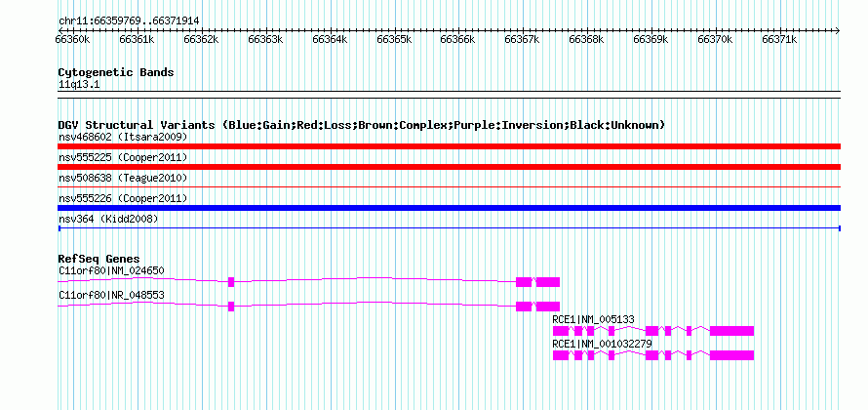Click the 66368k ruler tick label
The image size is (868, 410).
click(x=586, y=39)
